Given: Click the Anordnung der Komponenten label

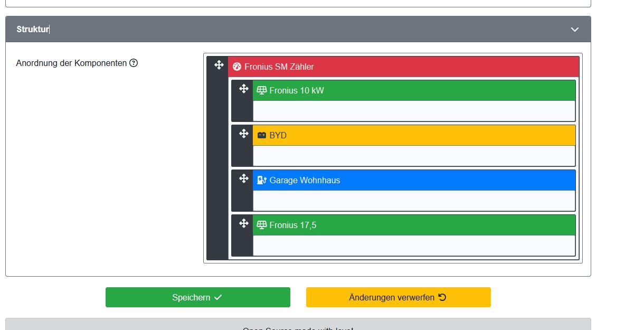Looking at the screenshot, I should pos(71,63).
